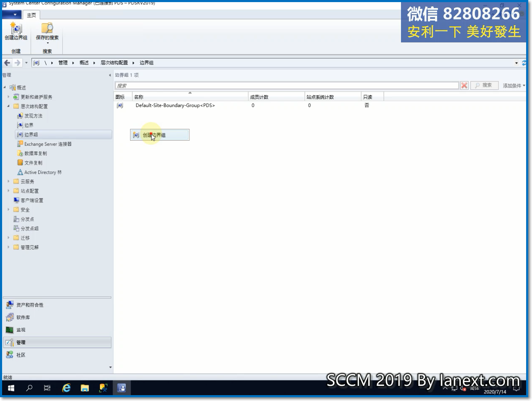Open Windows taskbar search
The height and width of the screenshot is (401, 532).
[x=29, y=388]
